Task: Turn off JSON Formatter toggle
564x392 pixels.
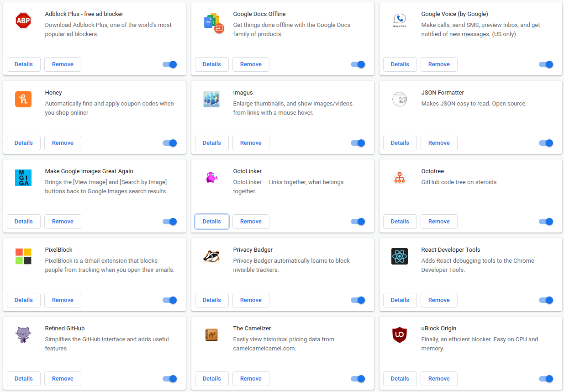Action: (x=546, y=143)
